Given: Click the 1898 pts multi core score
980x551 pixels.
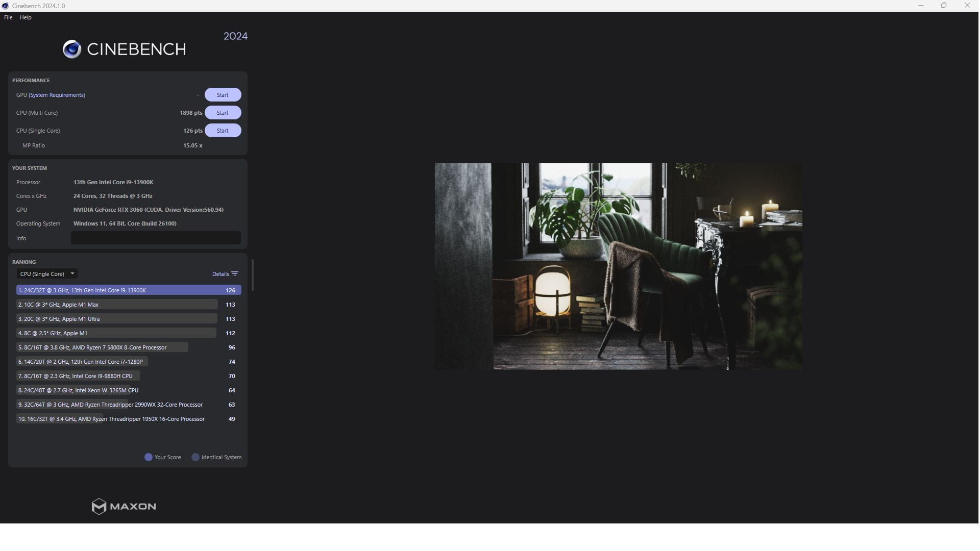Looking at the screenshot, I should tap(191, 113).
